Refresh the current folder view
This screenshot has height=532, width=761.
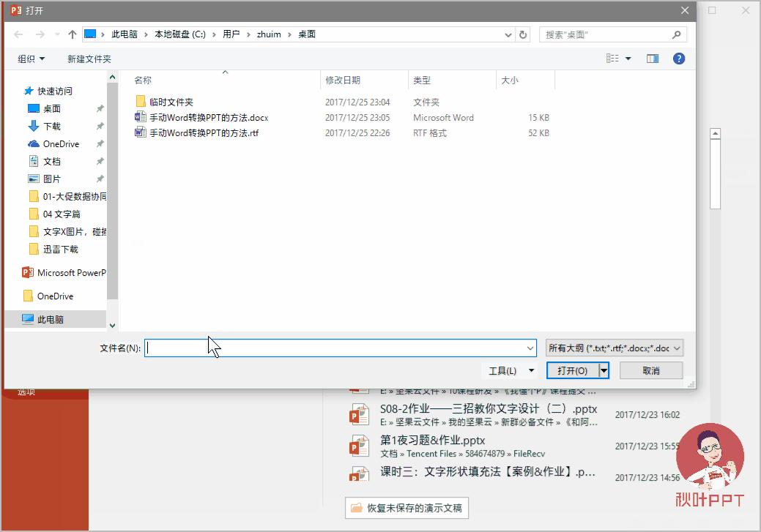click(x=523, y=34)
